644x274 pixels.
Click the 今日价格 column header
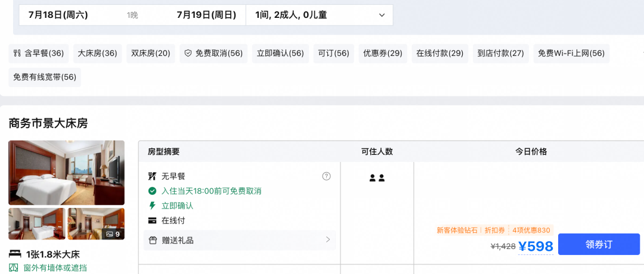(x=531, y=152)
